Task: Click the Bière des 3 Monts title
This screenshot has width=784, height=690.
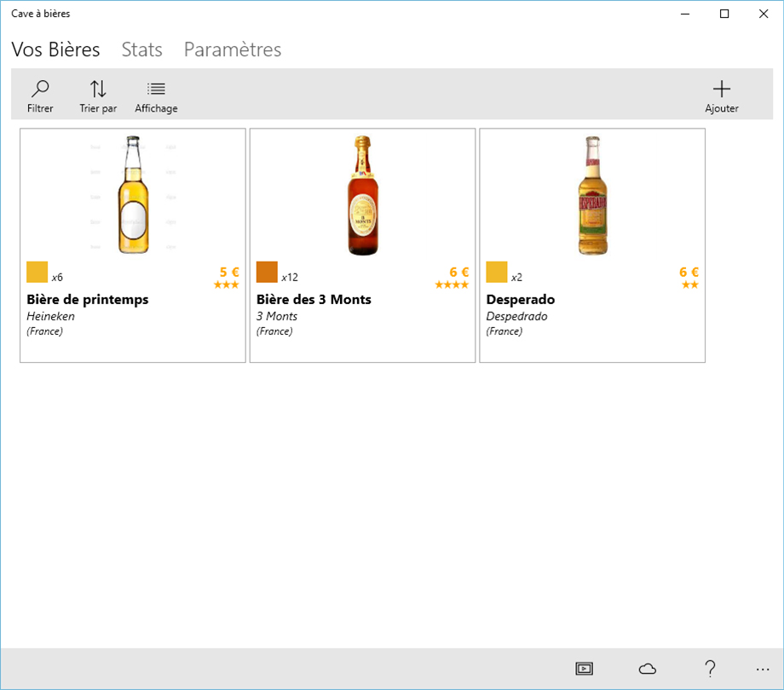Action: pyautogui.click(x=314, y=300)
